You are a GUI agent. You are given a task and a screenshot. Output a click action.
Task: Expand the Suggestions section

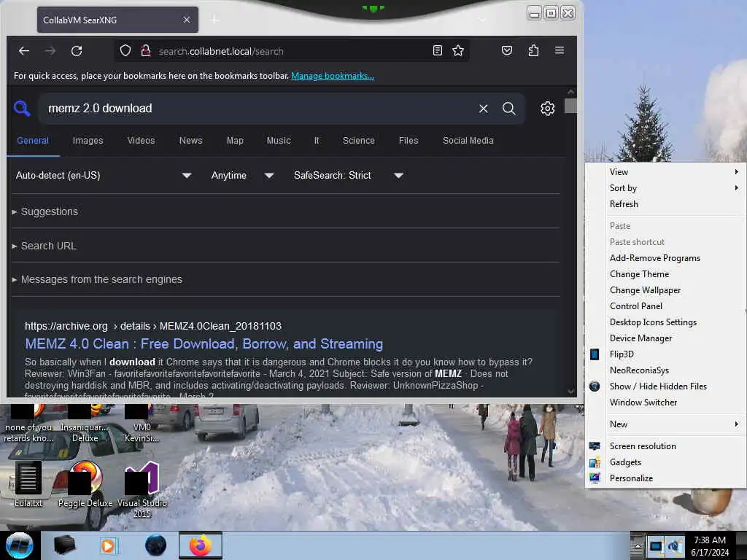point(44,211)
